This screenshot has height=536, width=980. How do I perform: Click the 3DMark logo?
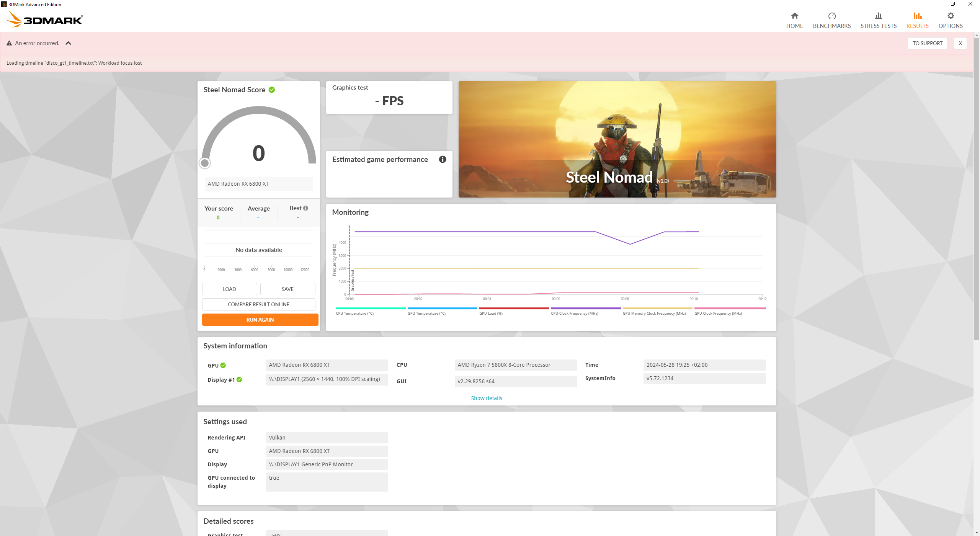(45, 19)
